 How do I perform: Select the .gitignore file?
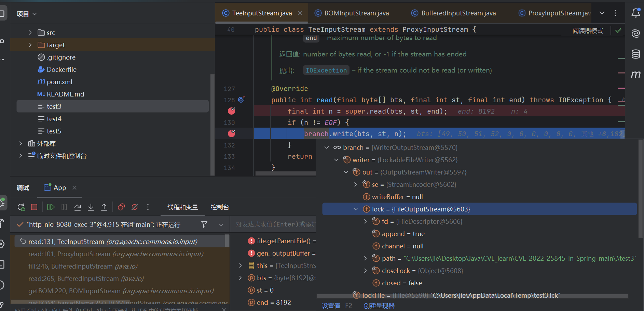pyautogui.click(x=61, y=57)
